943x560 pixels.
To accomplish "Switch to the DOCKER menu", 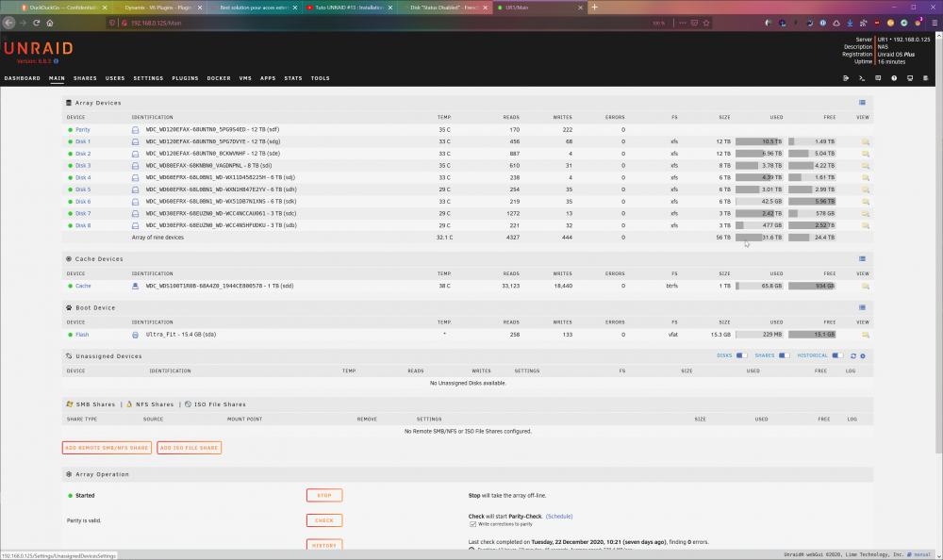I will pos(219,78).
